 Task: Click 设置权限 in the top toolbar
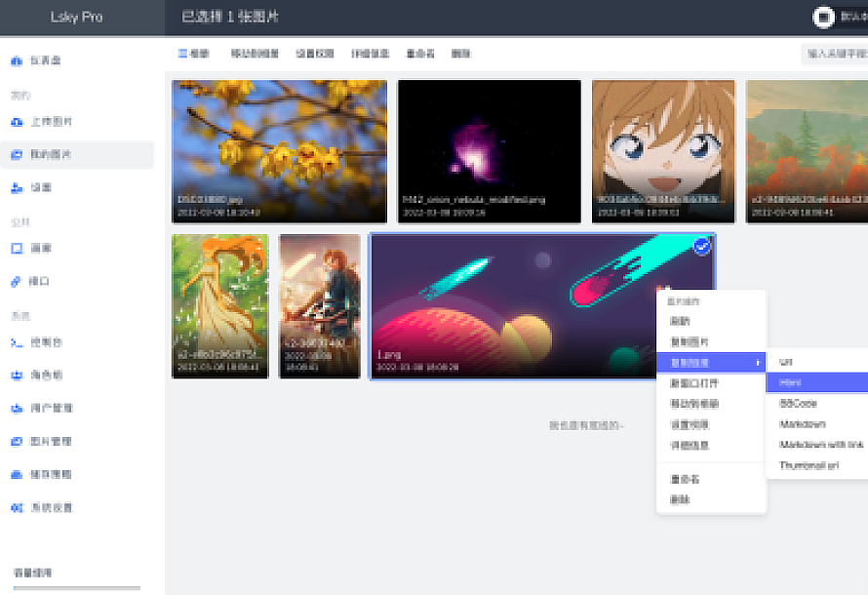pos(315,54)
